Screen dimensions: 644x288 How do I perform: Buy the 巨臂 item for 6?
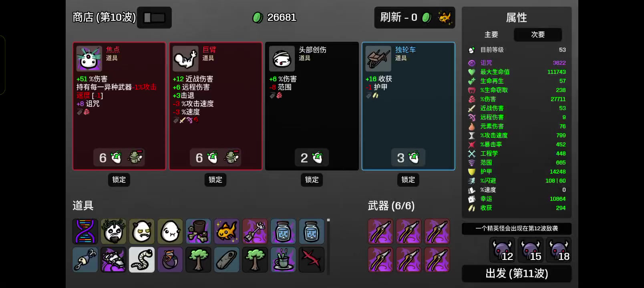[x=215, y=158]
